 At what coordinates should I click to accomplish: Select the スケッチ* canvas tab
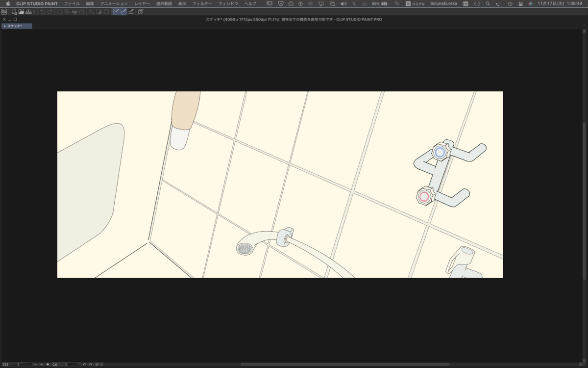coord(17,26)
